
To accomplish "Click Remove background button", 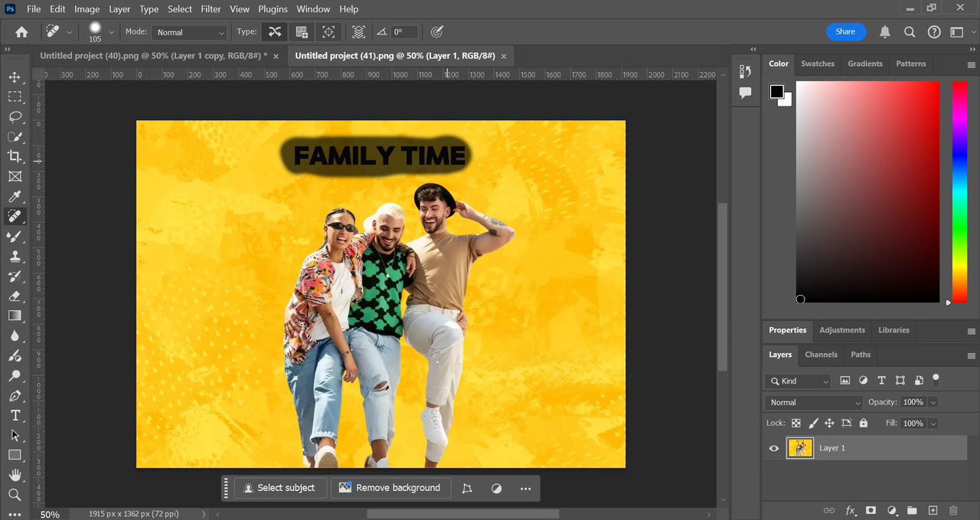I will pyautogui.click(x=390, y=488).
